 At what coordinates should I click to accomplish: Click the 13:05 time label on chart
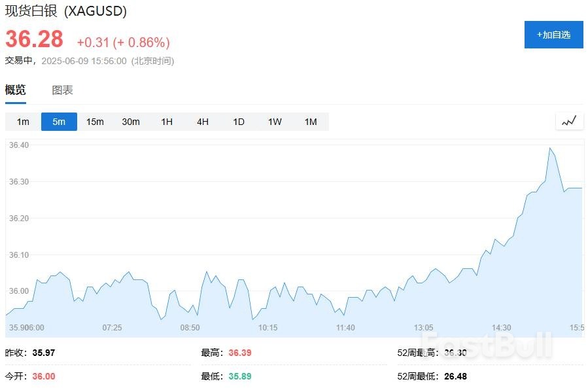tap(423, 327)
